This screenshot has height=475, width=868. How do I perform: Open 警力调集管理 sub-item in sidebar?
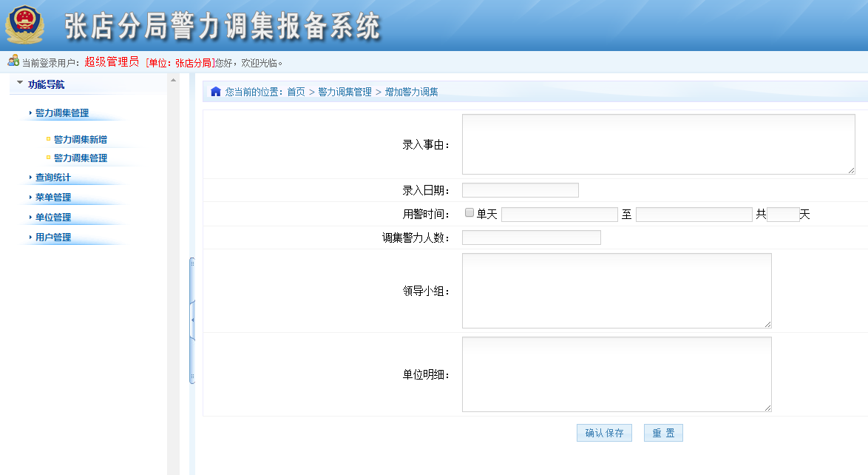tap(81, 158)
